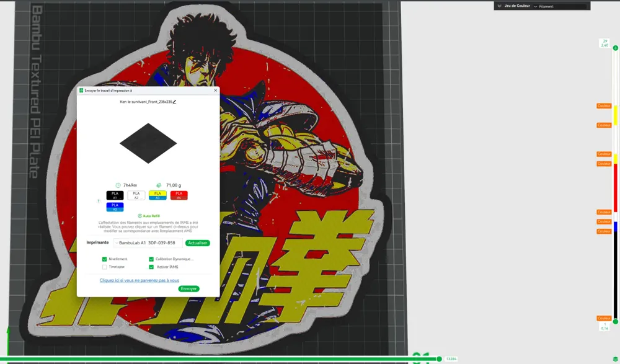Click the Auto Refill icon label
620x364 pixels.
click(x=149, y=216)
